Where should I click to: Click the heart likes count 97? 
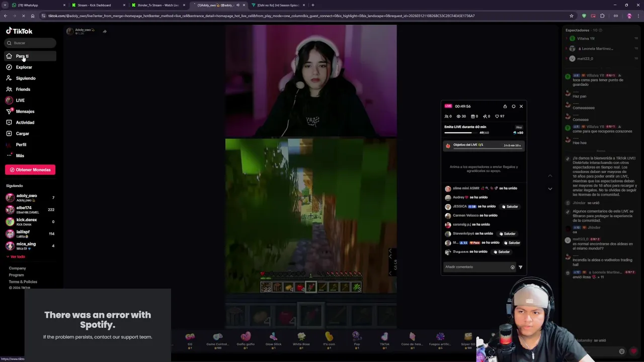tap(500, 117)
